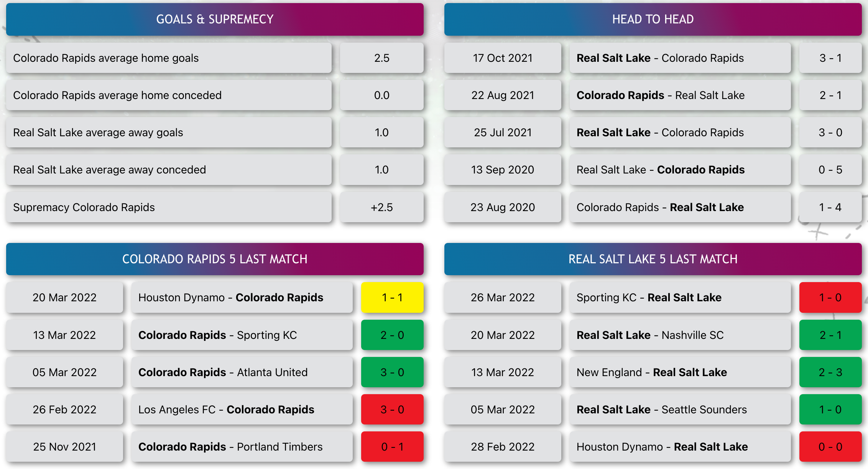This screenshot has width=868, height=469.
Task: Click the yellow 1 - 1 score box
Action: [x=392, y=297]
